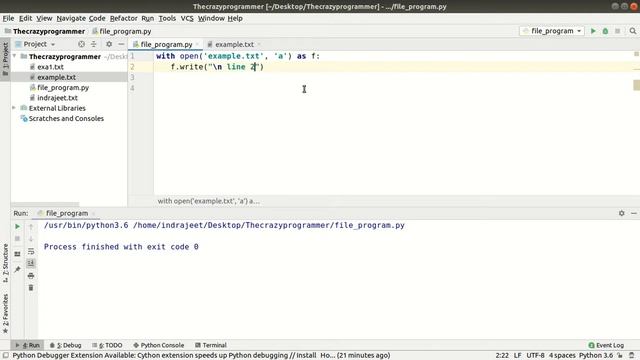Open the Edit menu

pos(25,18)
